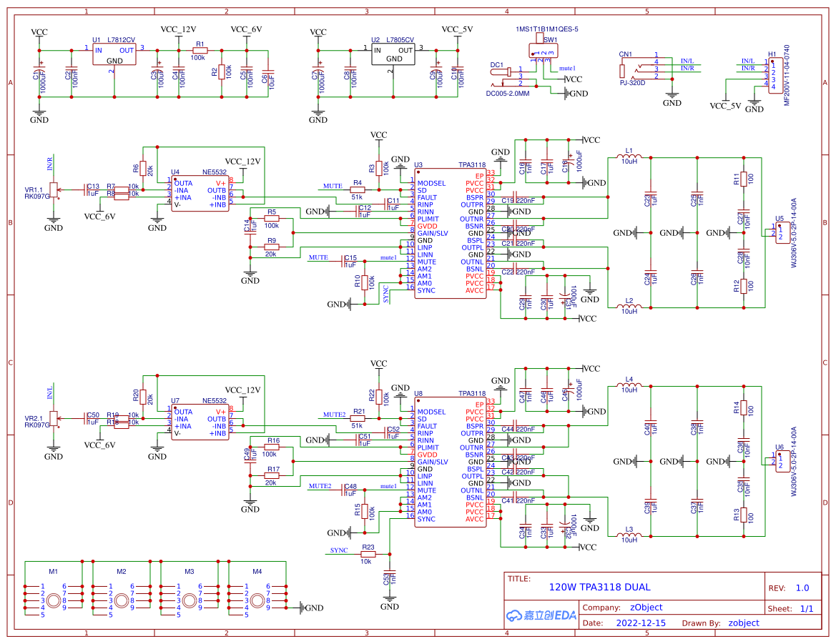The height and width of the screenshot is (644, 836).
Task: Select the U1 L7812CV regulator symbol
Action: click(113, 54)
